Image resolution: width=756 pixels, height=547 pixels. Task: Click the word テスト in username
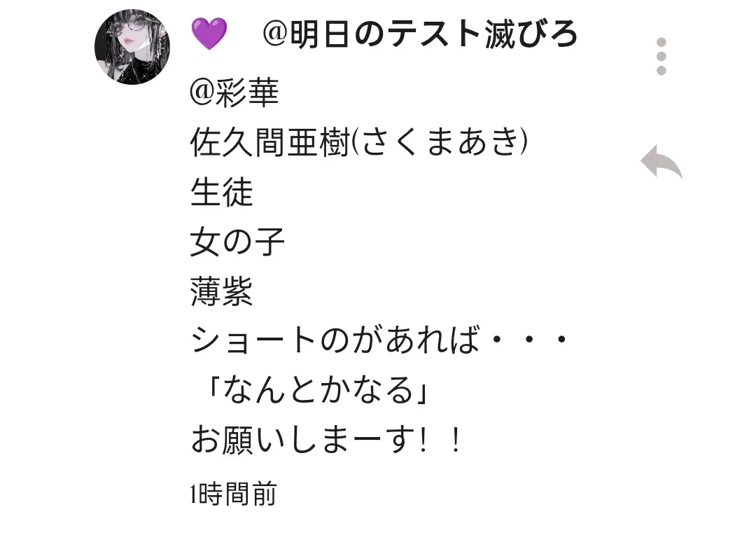pyautogui.click(x=435, y=34)
